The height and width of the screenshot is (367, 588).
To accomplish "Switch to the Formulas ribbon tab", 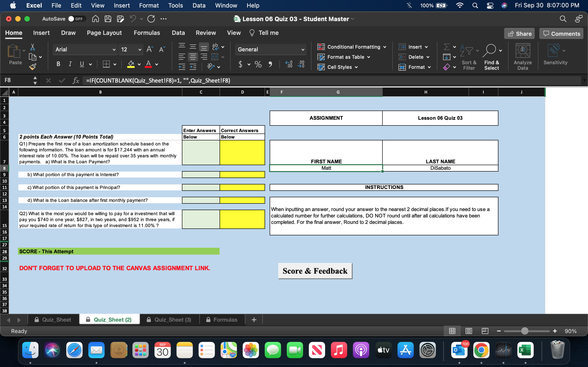I will pos(147,33).
